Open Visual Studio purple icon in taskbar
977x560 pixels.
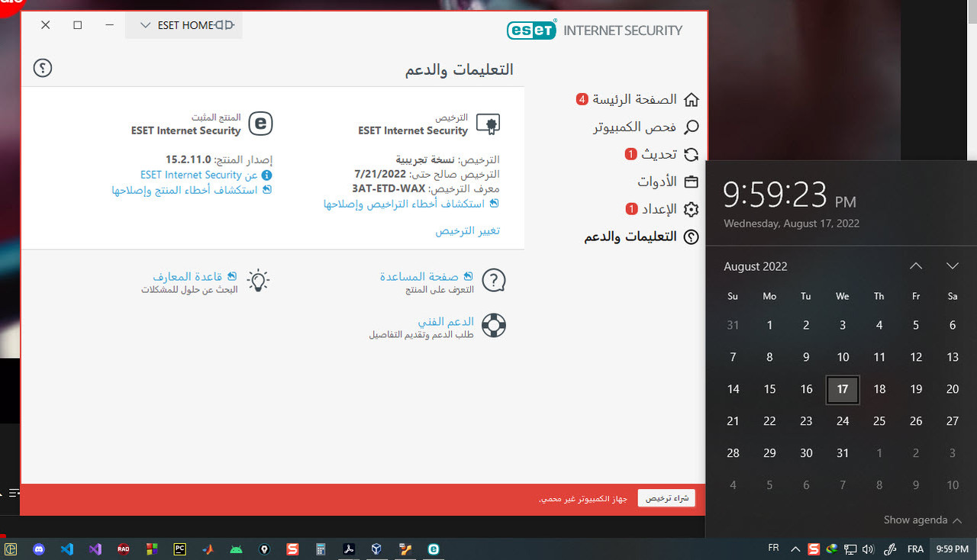95,549
